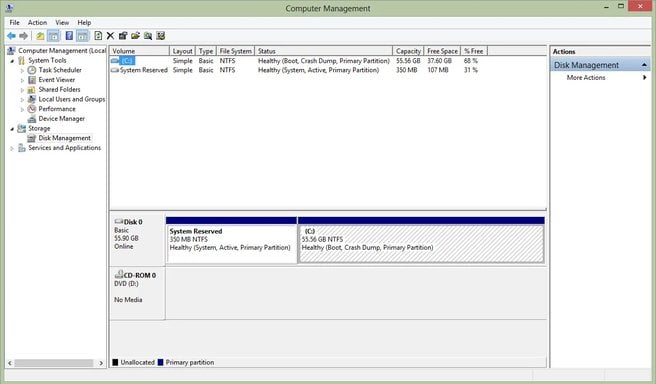Click the Up one level folder icon
Screen dimensions: 656x384
click(40, 36)
